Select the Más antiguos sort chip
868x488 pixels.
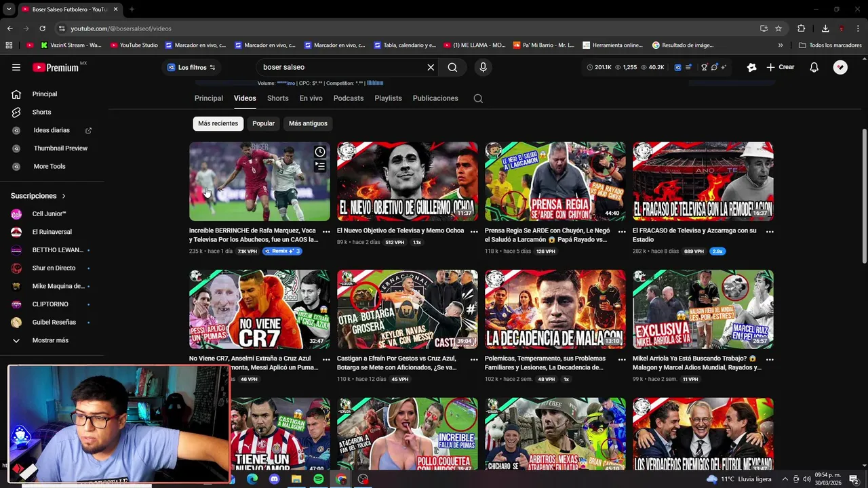coord(308,123)
